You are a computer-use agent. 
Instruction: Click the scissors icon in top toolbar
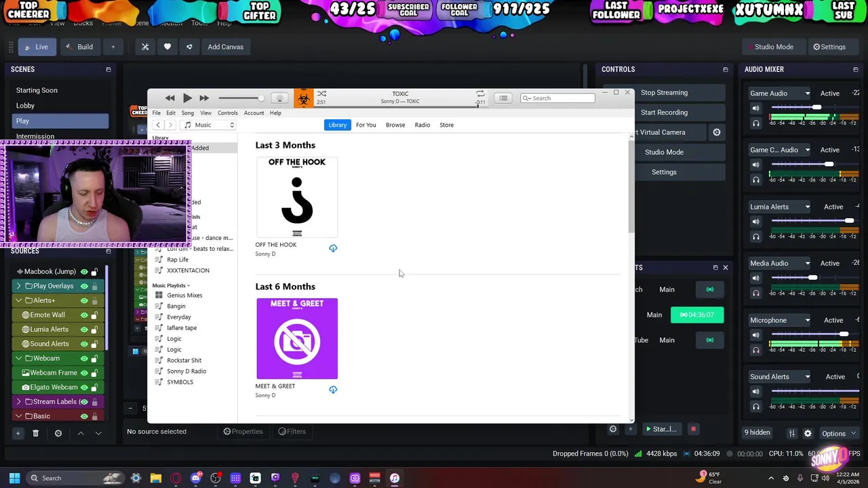[145, 47]
